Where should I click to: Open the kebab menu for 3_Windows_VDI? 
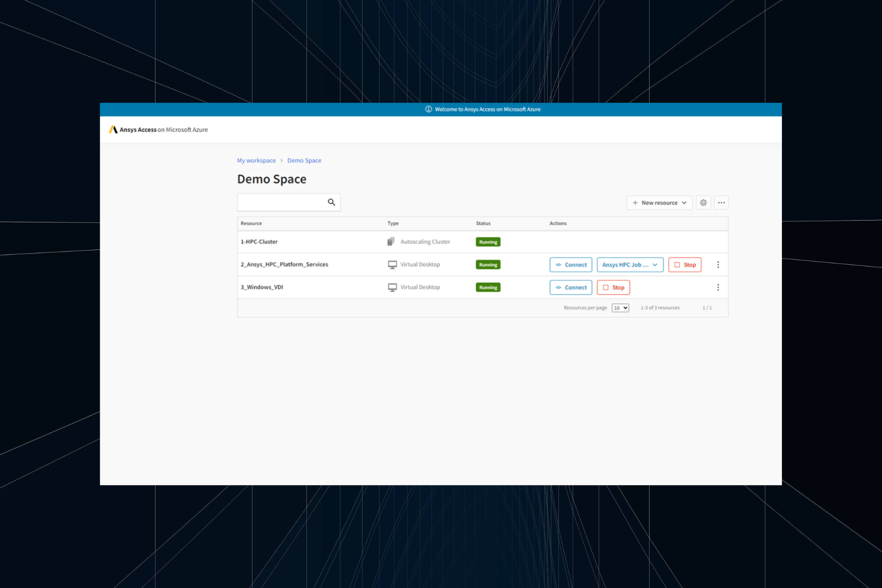point(718,288)
